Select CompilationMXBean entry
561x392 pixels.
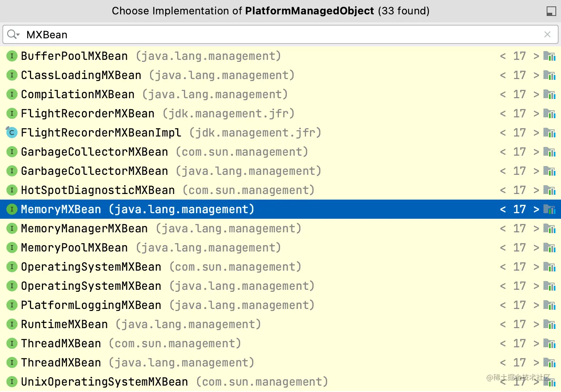[x=280, y=94]
